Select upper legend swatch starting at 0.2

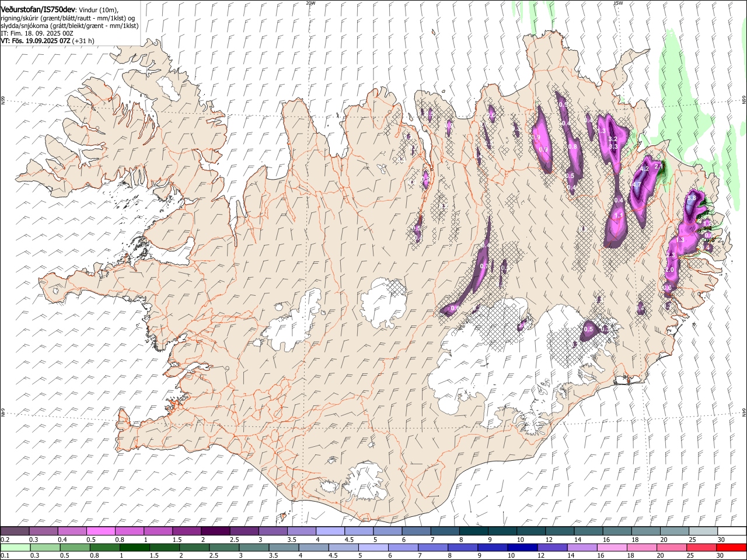pos(15,531)
